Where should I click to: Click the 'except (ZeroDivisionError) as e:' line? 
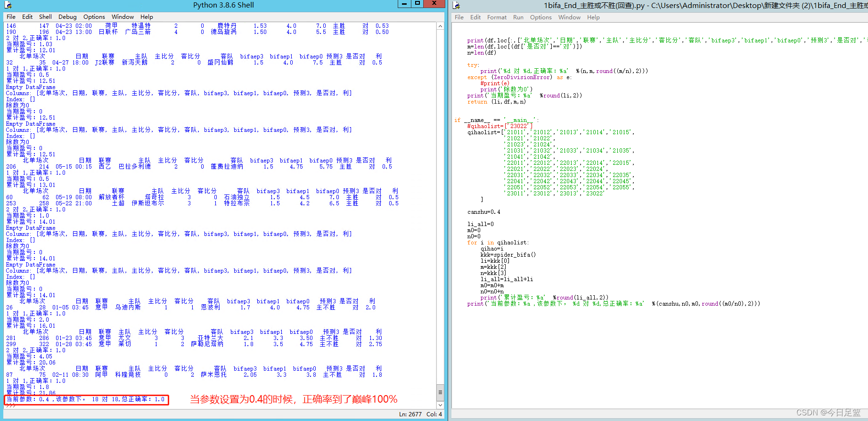[519, 77]
